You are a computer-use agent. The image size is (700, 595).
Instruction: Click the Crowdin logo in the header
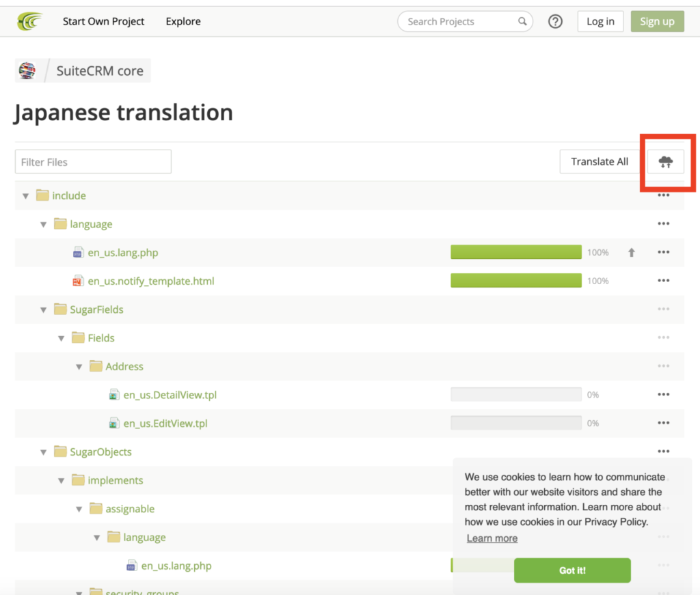click(x=29, y=21)
